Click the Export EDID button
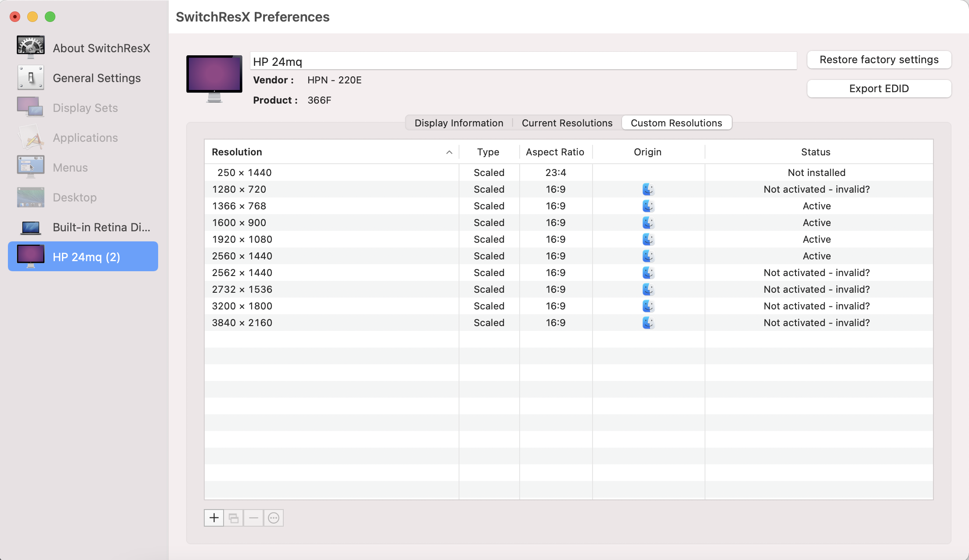The image size is (969, 560). (879, 89)
